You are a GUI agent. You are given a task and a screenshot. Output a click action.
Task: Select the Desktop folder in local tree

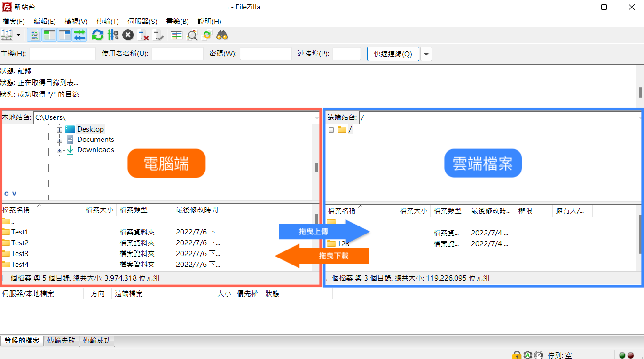(x=90, y=129)
